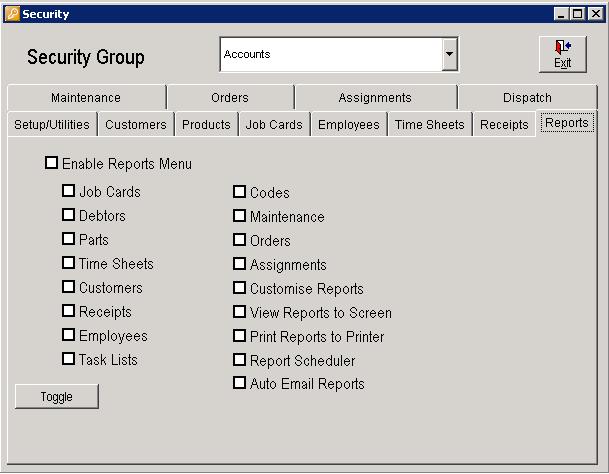Click the Accounts security group field

tap(330, 55)
